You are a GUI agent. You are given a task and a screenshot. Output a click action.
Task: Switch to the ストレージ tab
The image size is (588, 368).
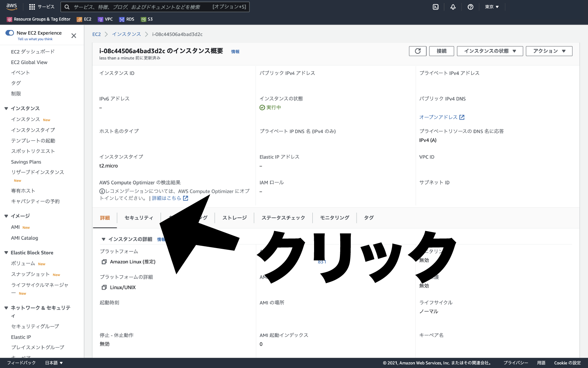click(234, 218)
